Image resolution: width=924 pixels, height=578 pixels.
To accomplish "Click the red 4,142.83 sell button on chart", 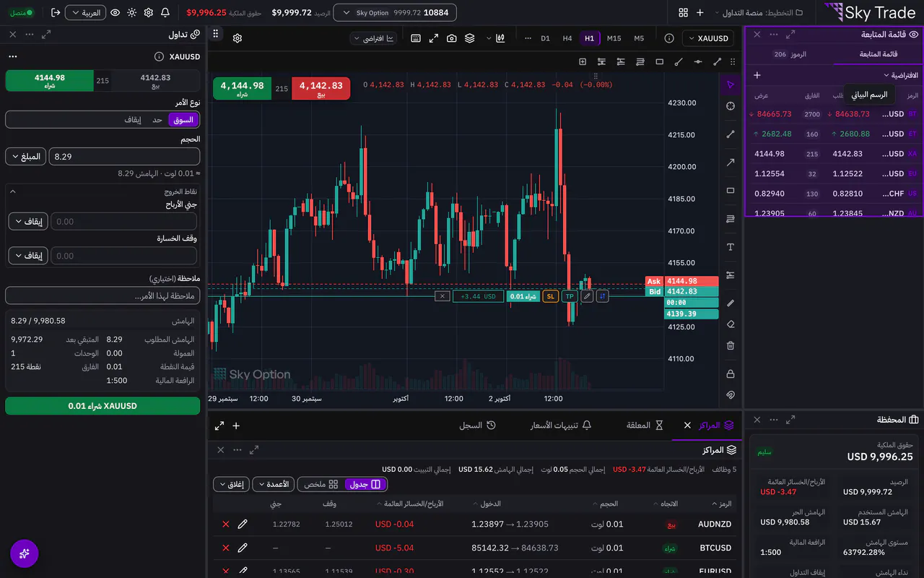I will (321, 88).
